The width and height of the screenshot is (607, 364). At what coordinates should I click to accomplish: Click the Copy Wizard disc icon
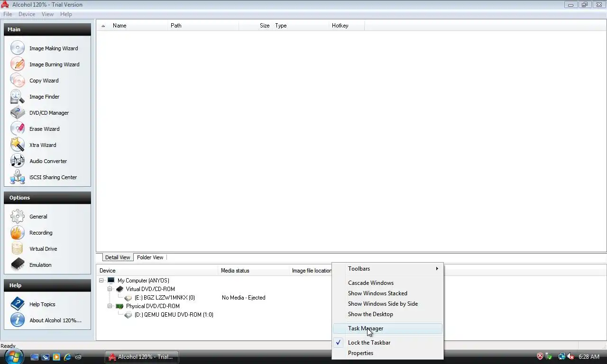click(18, 80)
